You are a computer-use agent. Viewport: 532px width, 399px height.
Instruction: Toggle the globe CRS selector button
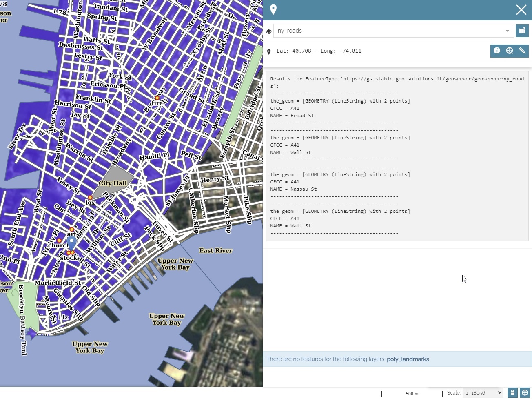[525, 393]
